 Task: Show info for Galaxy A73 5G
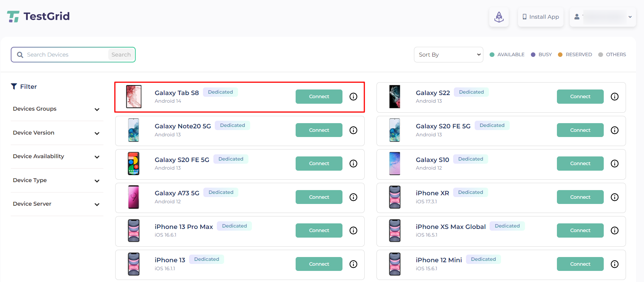(x=353, y=197)
